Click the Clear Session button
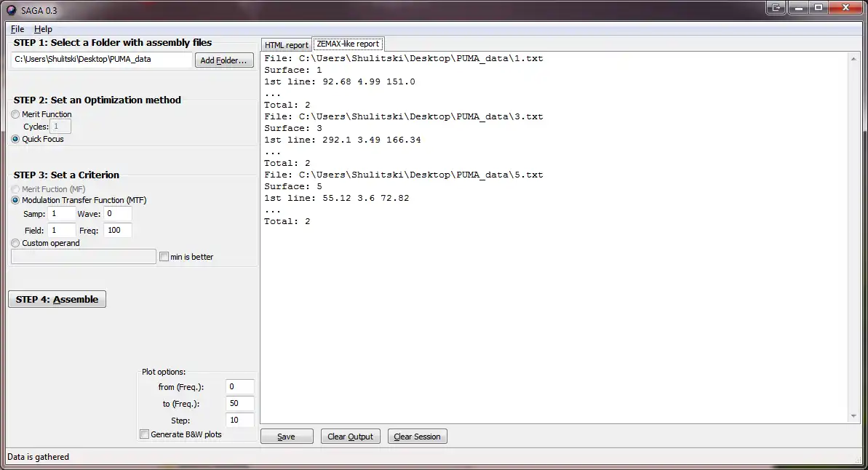The height and width of the screenshot is (470, 868). tap(417, 437)
